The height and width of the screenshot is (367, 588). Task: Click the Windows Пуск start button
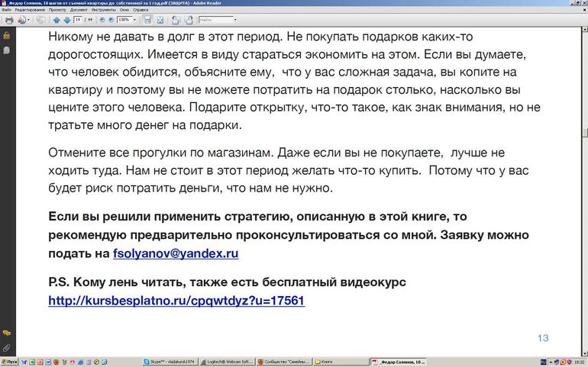pyautogui.click(x=10, y=362)
